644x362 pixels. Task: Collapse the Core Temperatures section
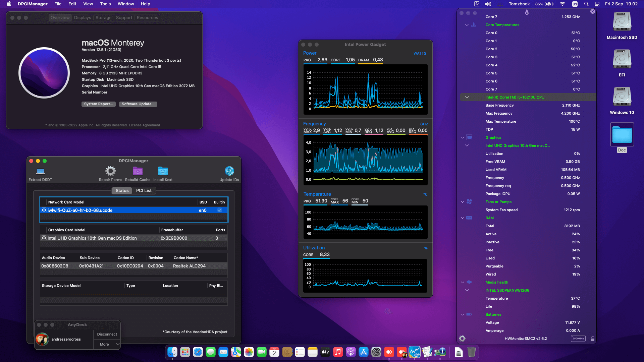(x=467, y=25)
